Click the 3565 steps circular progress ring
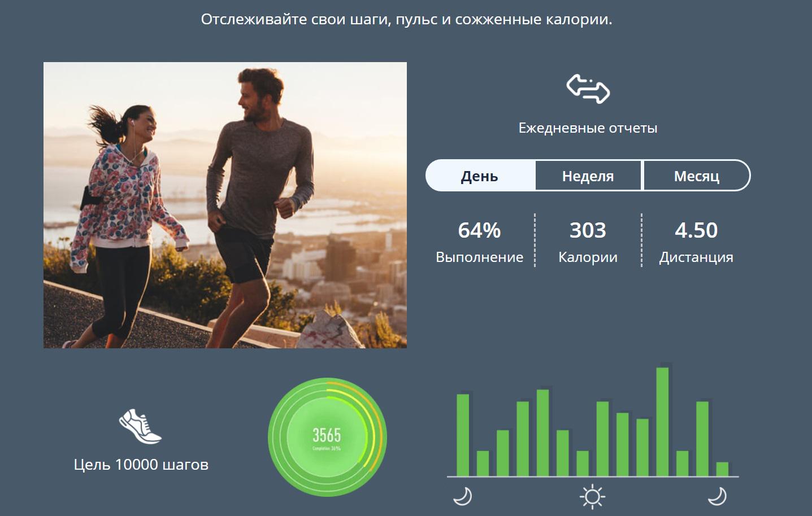Image resolution: width=812 pixels, height=516 pixels. (327, 438)
